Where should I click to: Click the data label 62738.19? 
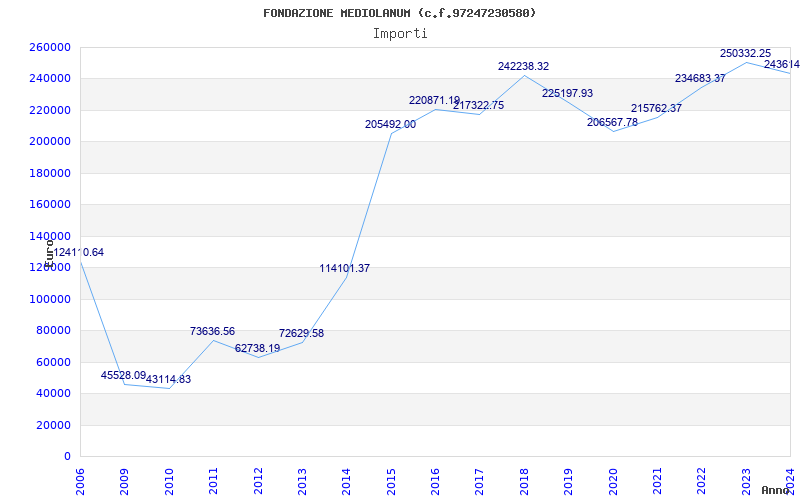pos(258,348)
